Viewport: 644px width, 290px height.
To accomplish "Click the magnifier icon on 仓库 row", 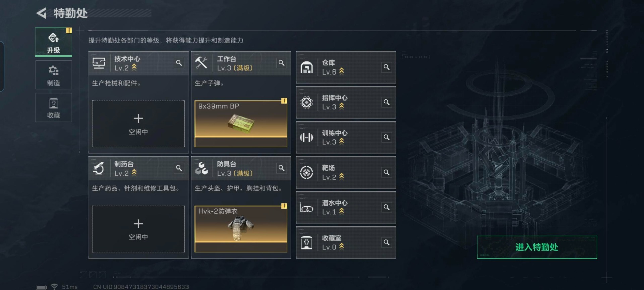I will 387,67.
